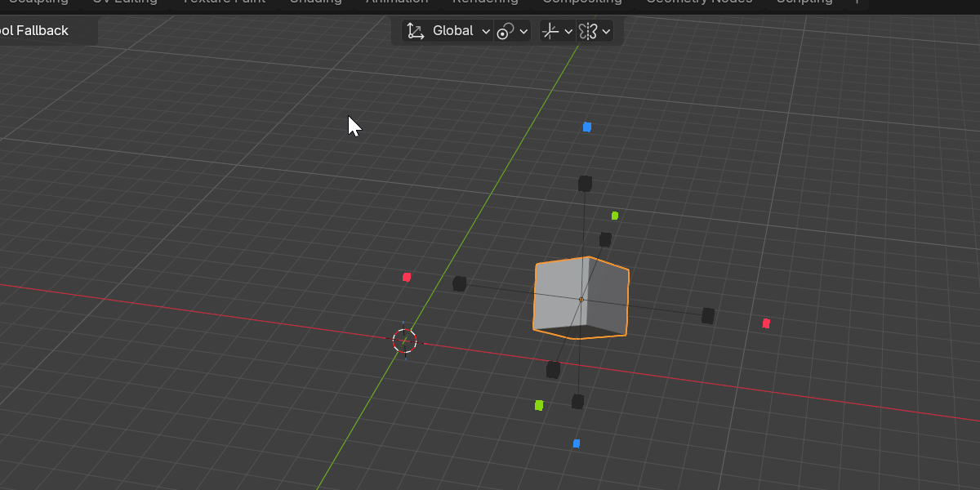Switch to the Animation workspace tab

click(397, 2)
